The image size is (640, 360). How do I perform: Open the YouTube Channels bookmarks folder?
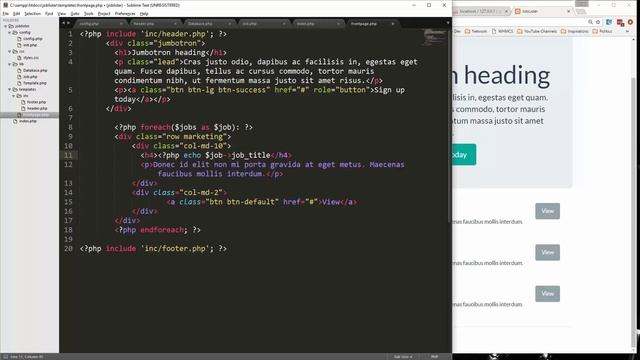coord(537,31)
